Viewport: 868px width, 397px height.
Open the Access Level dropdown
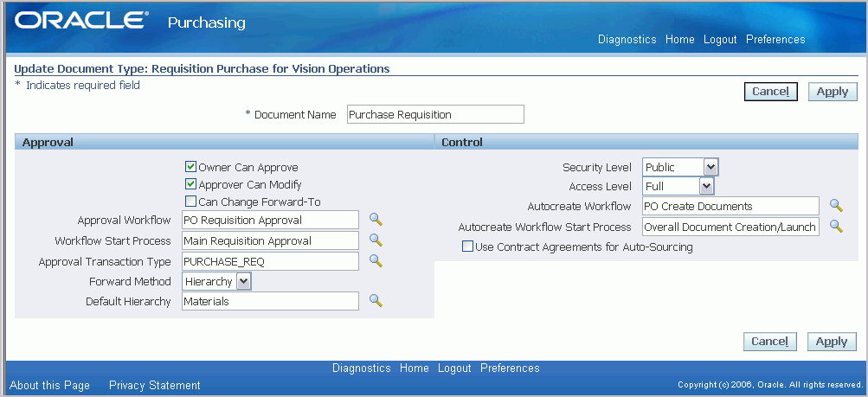pos(678,186)
